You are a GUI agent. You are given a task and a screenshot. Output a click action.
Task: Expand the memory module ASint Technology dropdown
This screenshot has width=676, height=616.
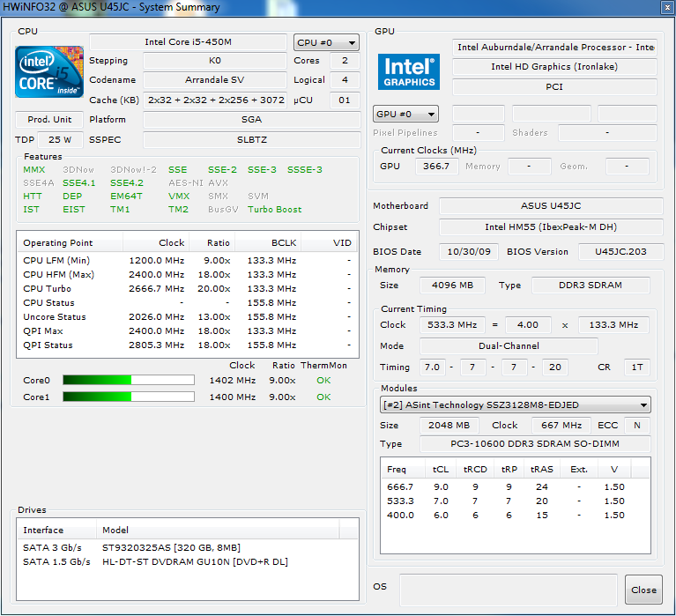(516, 404)
